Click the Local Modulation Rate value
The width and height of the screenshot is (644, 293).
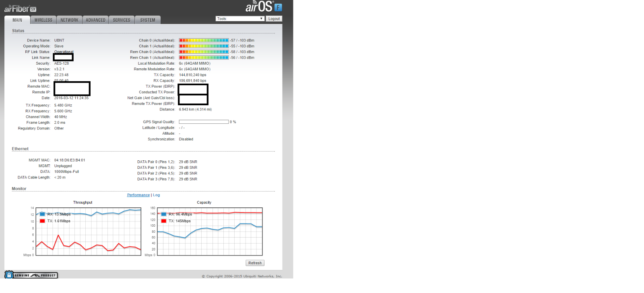195,64
